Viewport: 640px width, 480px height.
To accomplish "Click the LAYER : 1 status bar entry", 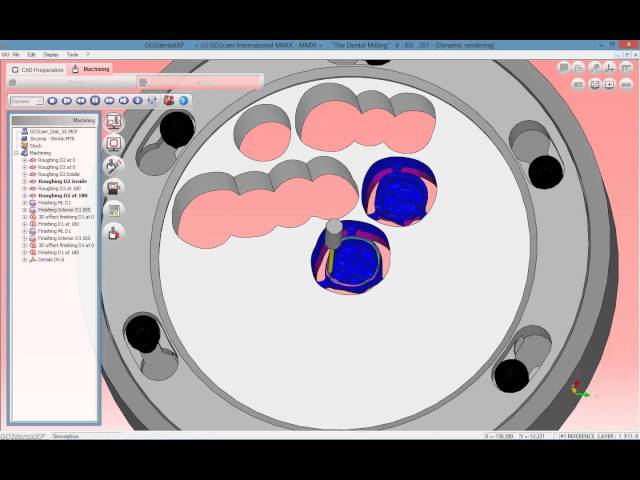I will coord(609,436).
